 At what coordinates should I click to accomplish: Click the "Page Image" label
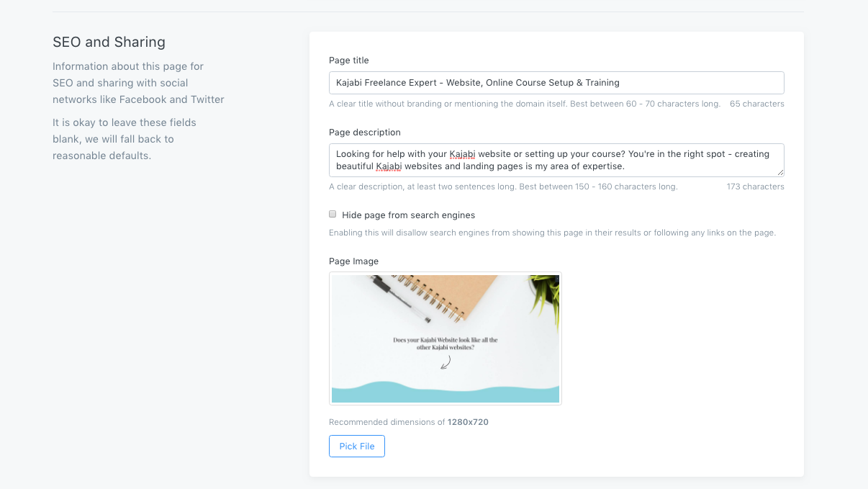pyautogui.click(x=353, y=261)
